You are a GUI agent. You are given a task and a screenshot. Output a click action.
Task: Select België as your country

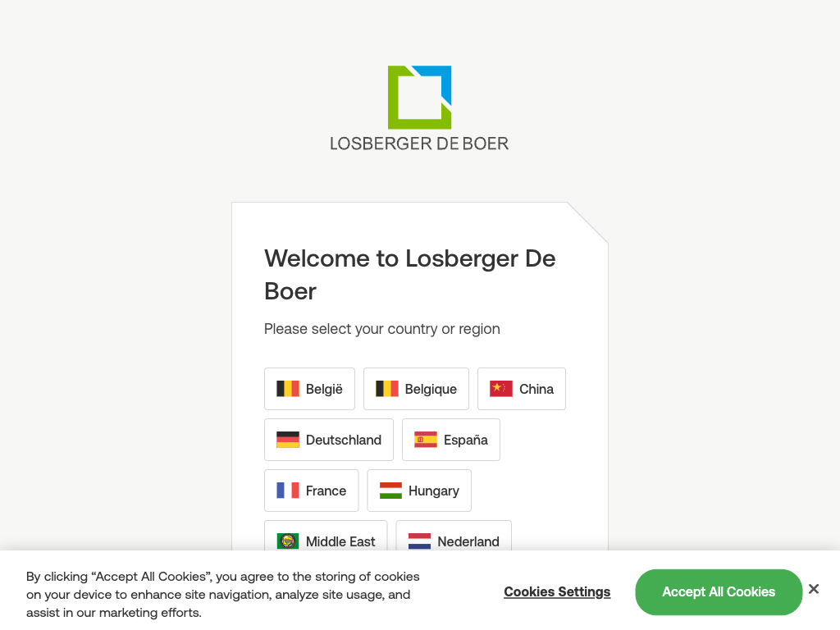click(x=309, y=389)
